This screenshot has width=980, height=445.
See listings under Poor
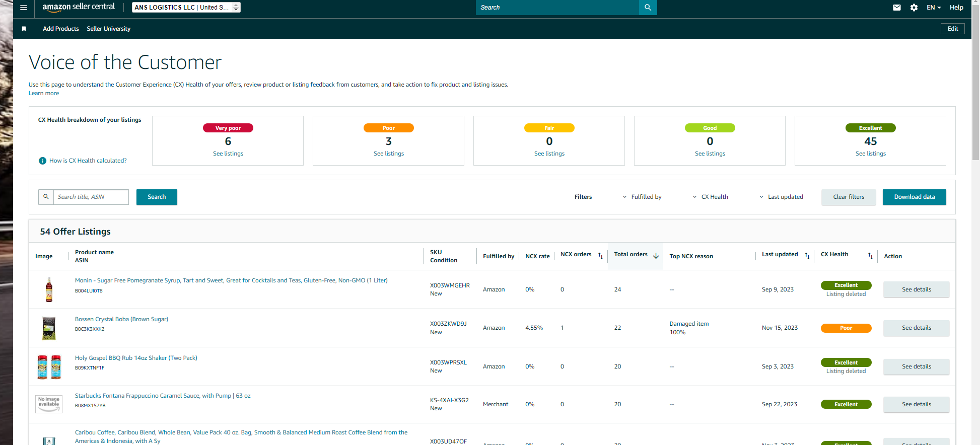389,154
